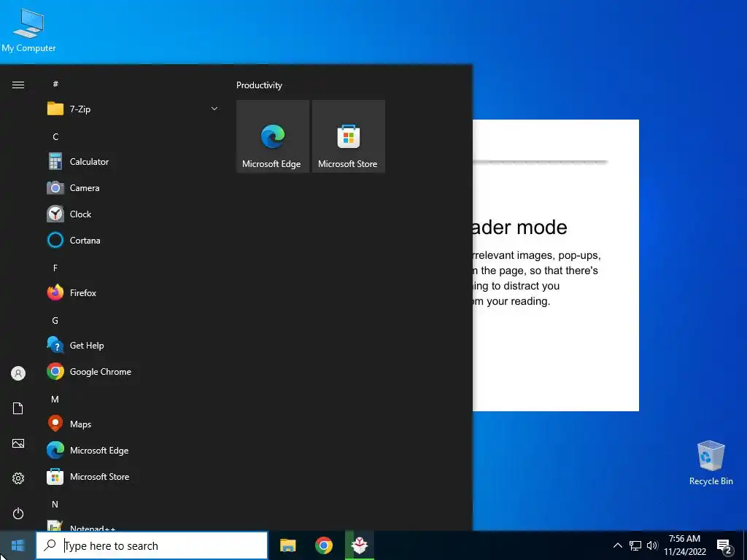747x560 pixels.
Task: Open Microsoft Store in the app list
Action: (133, 476)
